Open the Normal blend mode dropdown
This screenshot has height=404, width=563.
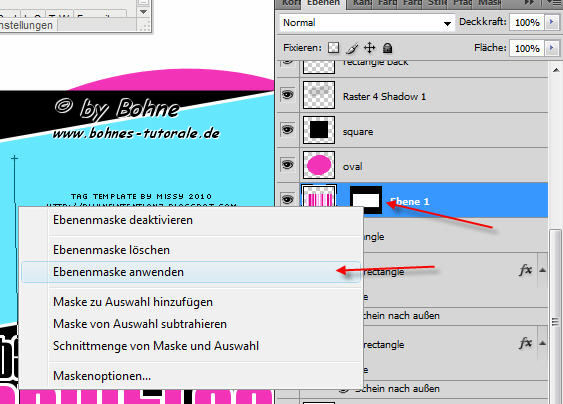click(367, 23)
